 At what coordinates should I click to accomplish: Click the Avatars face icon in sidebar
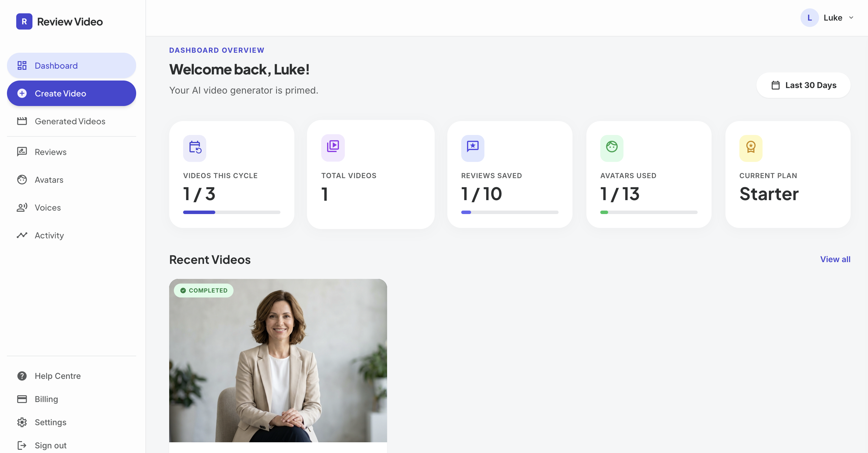click(22, 180)
